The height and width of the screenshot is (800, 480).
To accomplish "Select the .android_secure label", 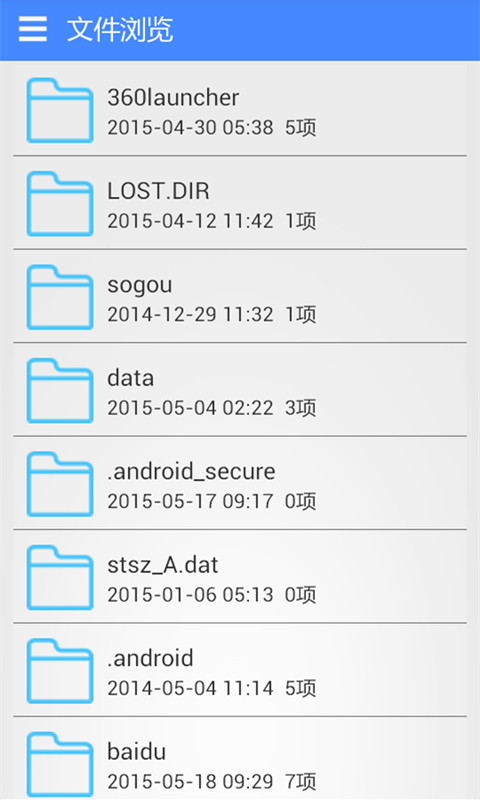I will pos(191,472).
